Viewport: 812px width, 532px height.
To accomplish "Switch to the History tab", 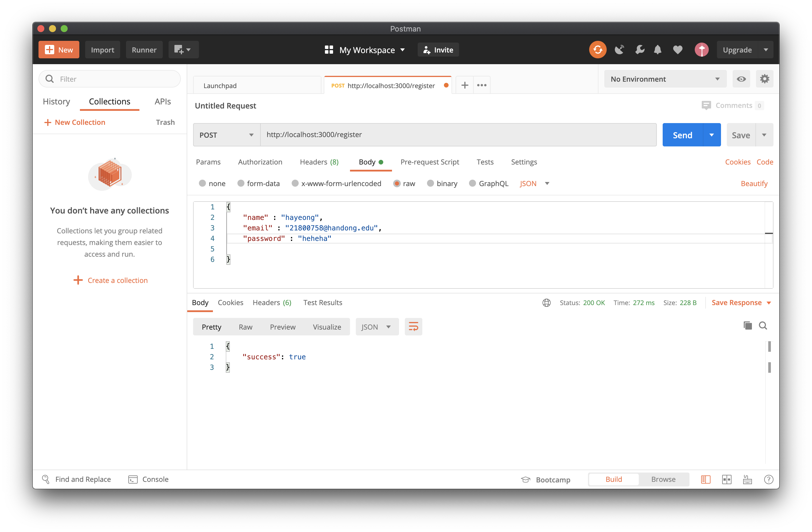I will [x=56, y=101].
